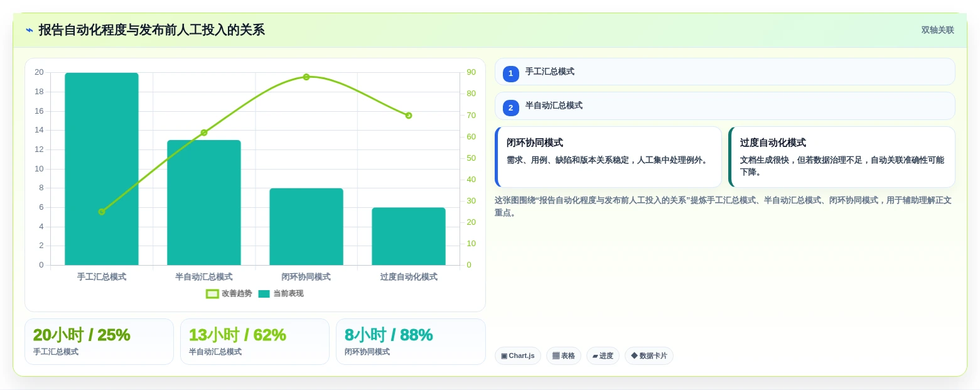980x390 pixels.
Task: Click the 手工汇总模式 bar in the chart
Action: 102,169
